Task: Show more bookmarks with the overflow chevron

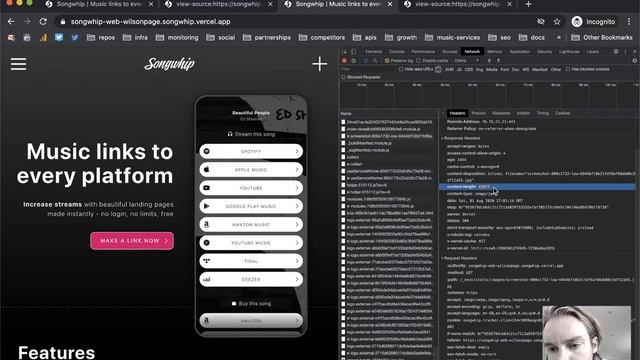Action: pos(559,38)
